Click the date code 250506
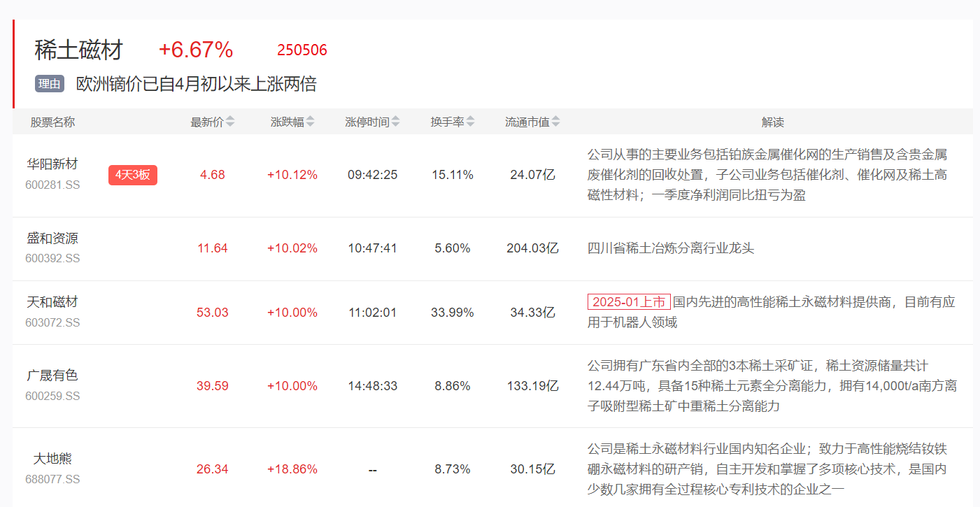This screenshot has width=980, height=507. (x=302, y=50)
